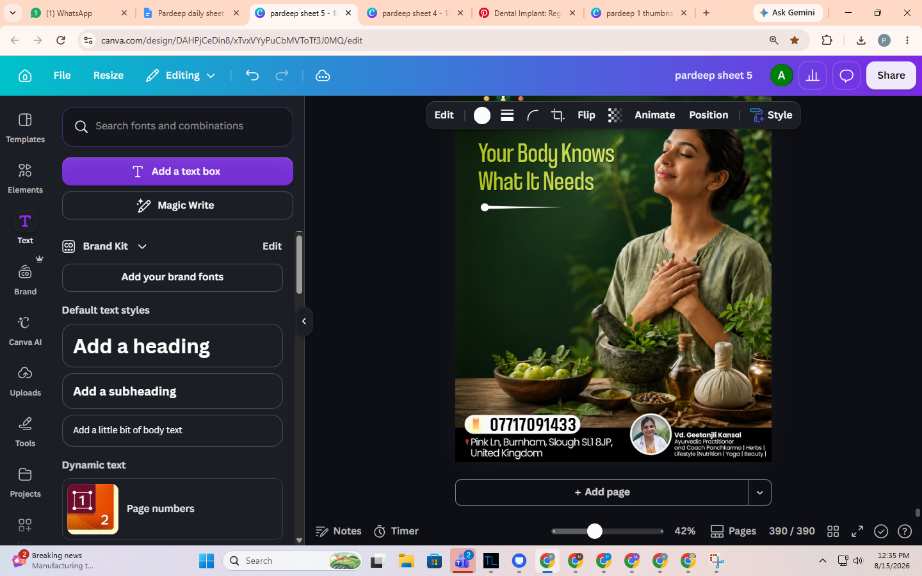Toggle the grid view thumbnails button
This screenshot has width=922, height=576.
[833, 531]
